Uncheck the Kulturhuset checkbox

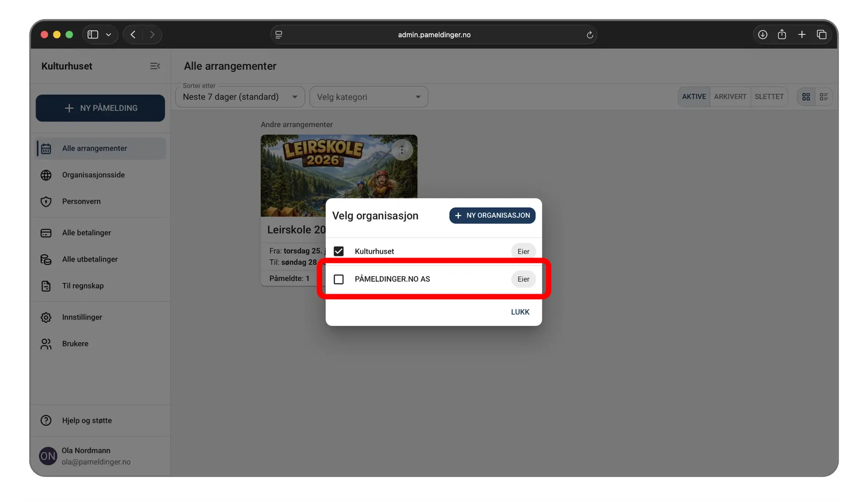click(339, 251)
